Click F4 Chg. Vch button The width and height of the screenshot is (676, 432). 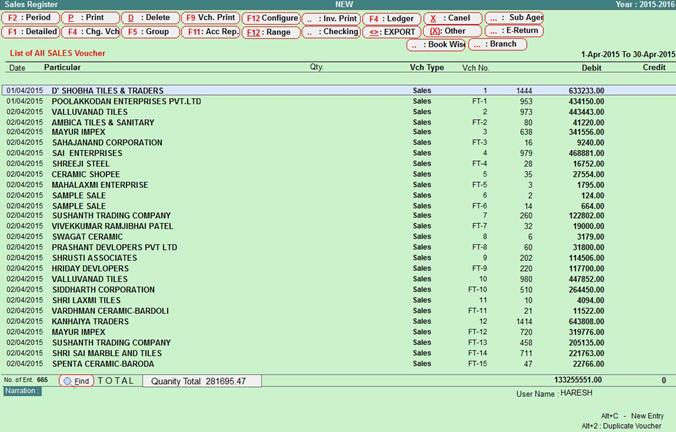[90, 32]
